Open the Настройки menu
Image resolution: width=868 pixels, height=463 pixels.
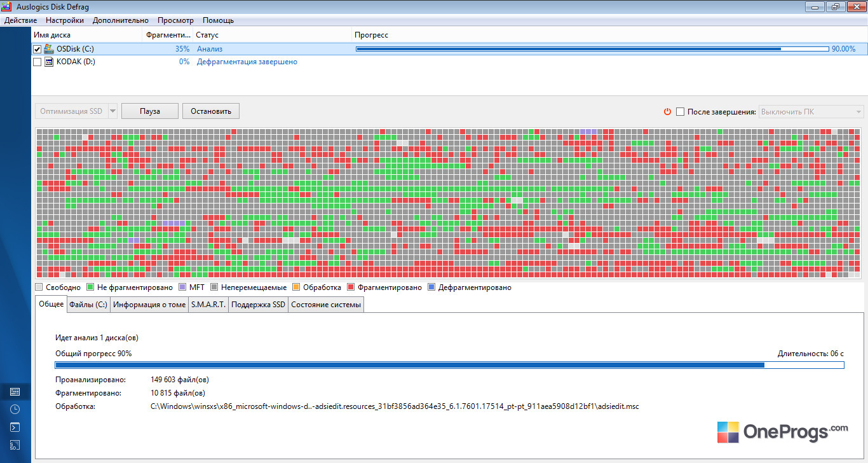[65, 20]
